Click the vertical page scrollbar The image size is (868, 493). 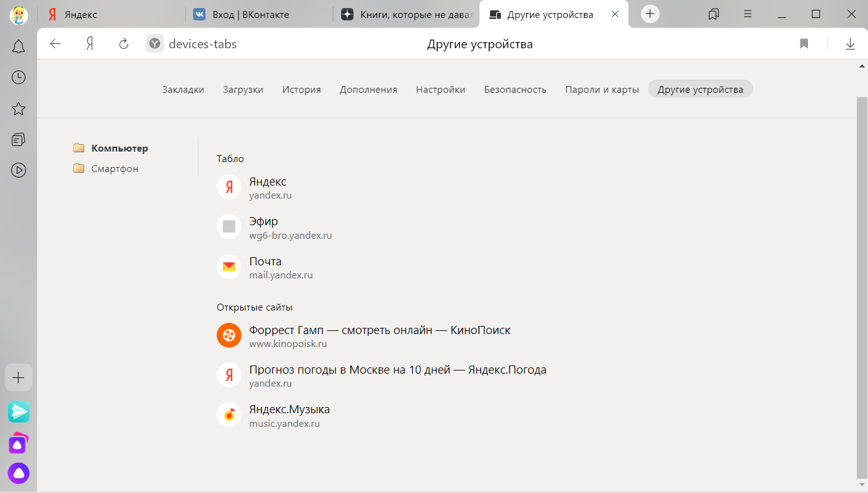pyautogui.click(x=862, y=288)
